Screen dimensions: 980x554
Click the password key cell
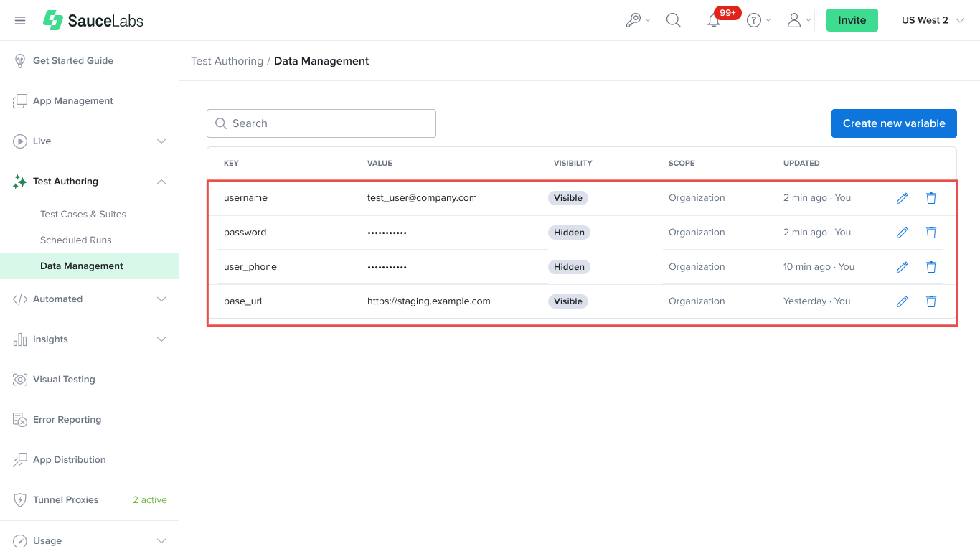coord(245,233)
